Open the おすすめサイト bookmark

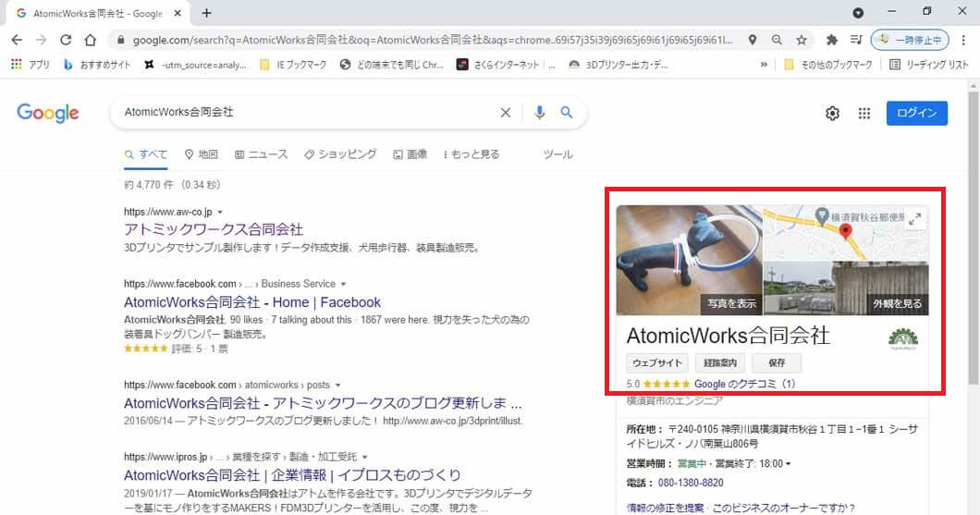[x=97, y=65]
